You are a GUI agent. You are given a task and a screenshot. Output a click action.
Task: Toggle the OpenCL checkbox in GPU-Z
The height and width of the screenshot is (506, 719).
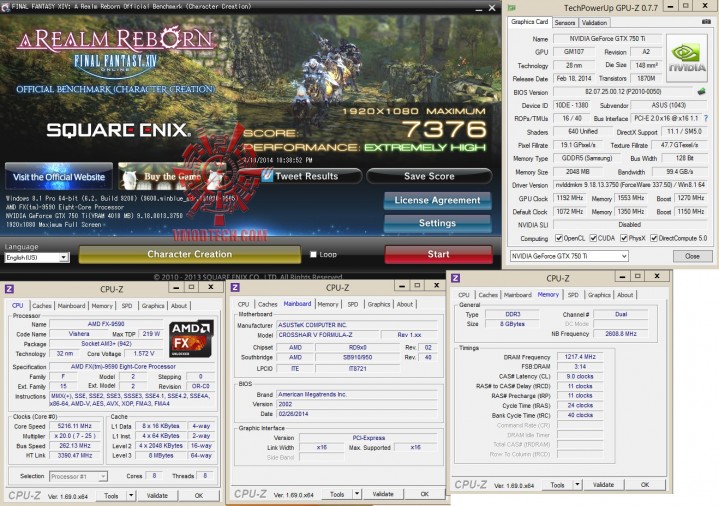[559, 238]
